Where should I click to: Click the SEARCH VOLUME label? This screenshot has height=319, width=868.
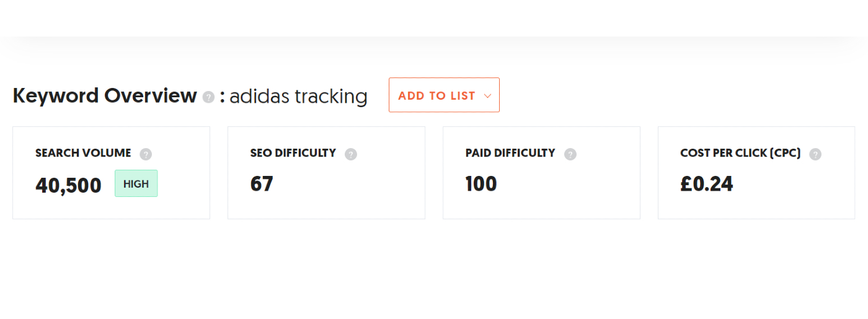pos(83,153)
